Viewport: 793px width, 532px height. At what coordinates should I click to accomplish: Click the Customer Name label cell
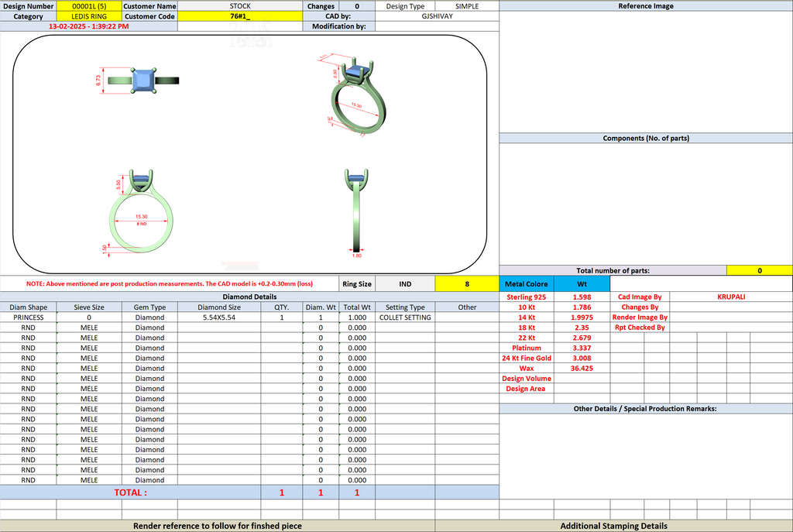149,6
